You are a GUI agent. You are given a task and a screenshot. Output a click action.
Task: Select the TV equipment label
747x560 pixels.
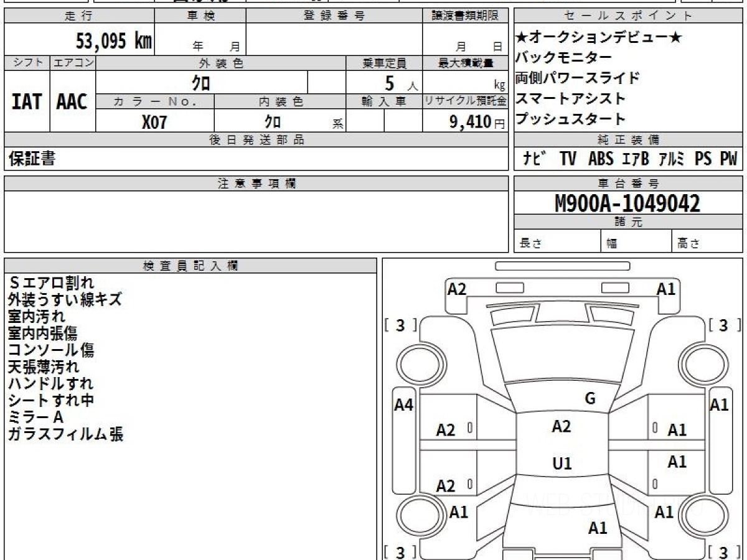568,159
